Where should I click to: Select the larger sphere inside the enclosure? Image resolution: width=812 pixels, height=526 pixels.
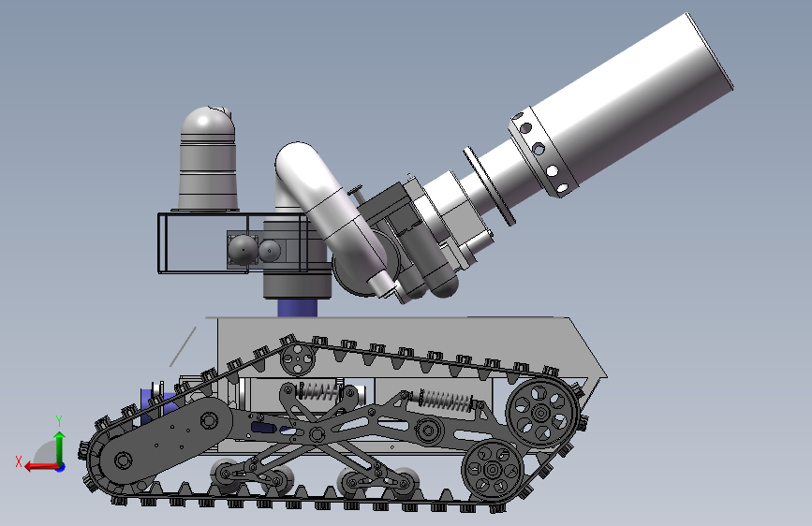point(243,250)
